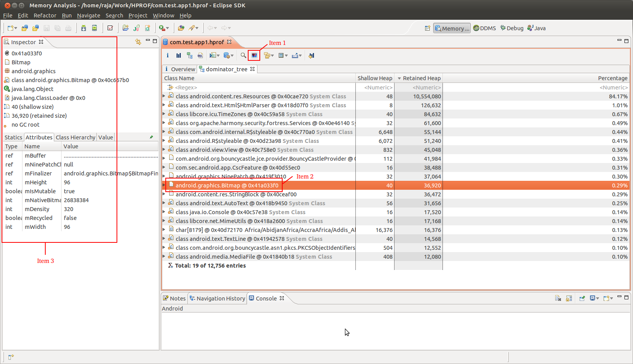This screenshot has height=364, width=633.
Task: Open the OQL query editor icon
Action: (200, 55)
